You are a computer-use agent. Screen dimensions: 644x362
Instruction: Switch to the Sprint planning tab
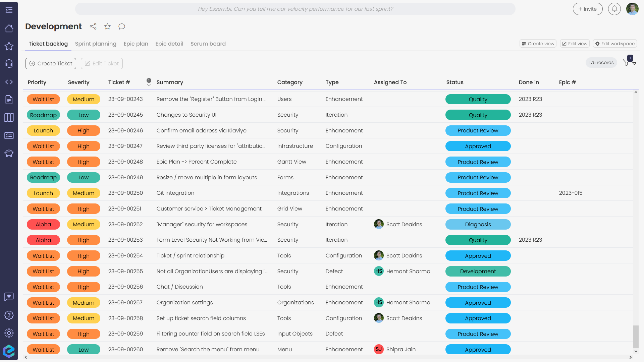(96, 44)
